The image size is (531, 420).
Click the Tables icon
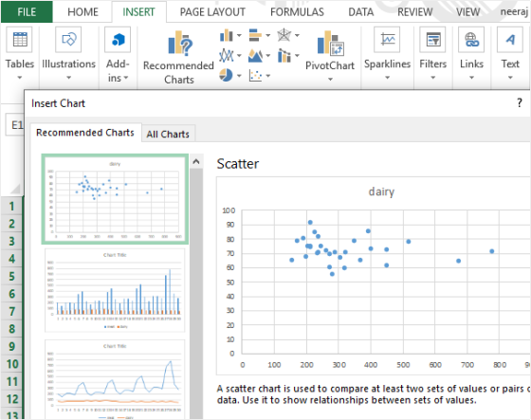click(x=20, y=40)
